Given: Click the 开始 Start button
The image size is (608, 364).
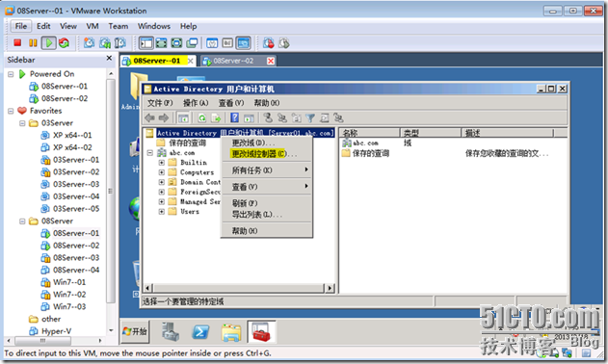Looking at the screenshot, I should pyautogui.click(x=135, y=332).
